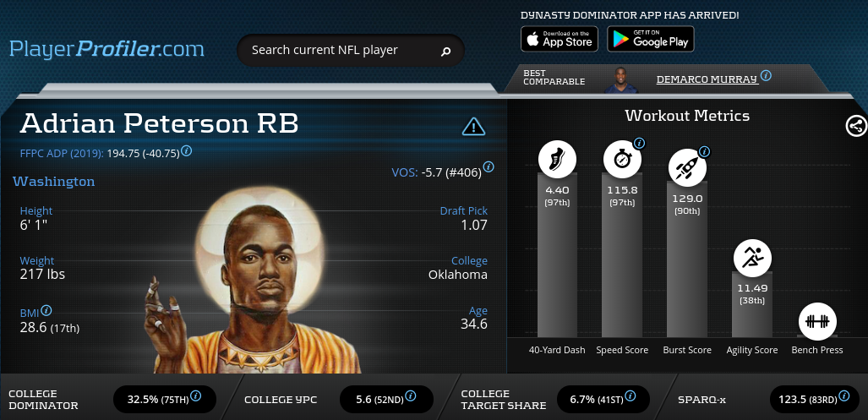Show SPARQ-x info tooltip icon

pos(843,395)
